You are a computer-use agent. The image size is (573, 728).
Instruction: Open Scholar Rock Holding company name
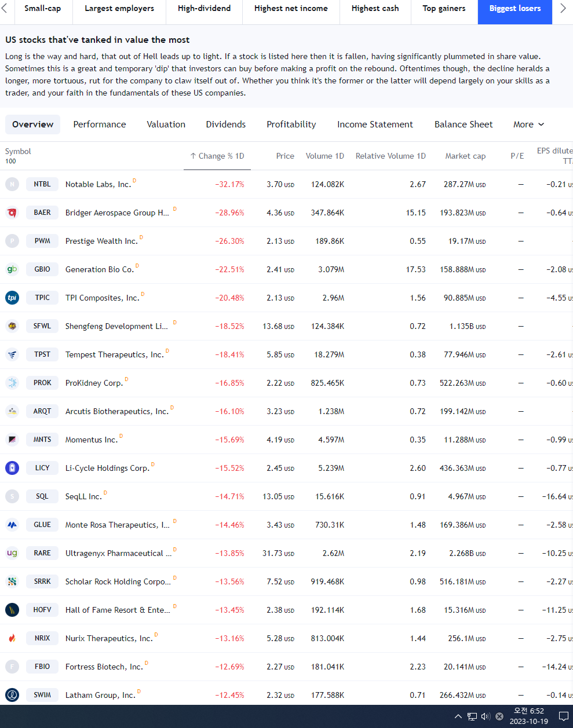pos(118,581)
